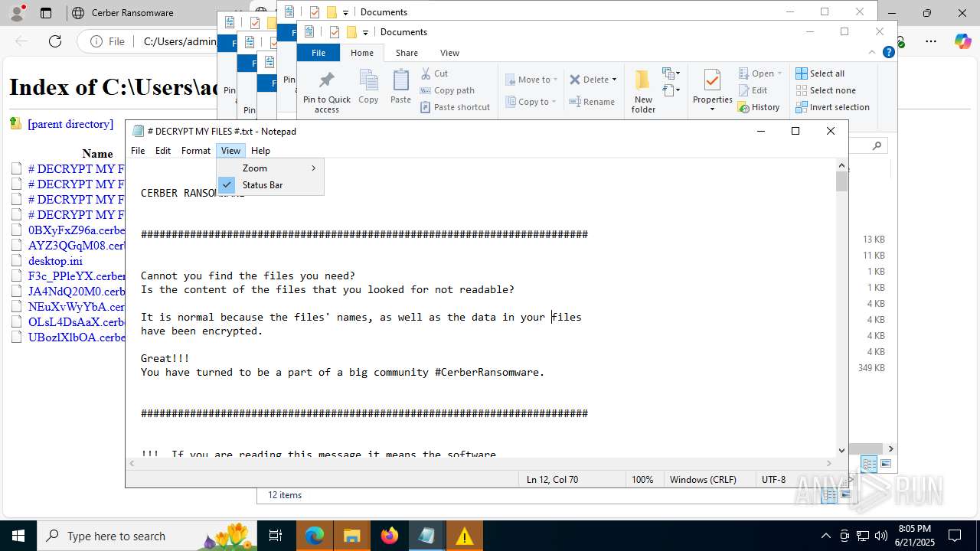Viewport: 980px width, 551px height.
Task: Click the taskbar clock date
Action: 914,536
